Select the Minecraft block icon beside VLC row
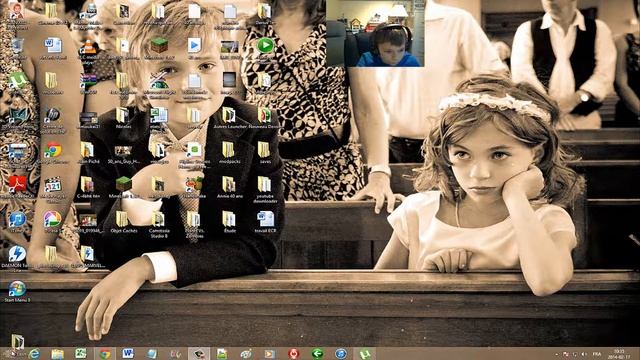The height and width of the screenshot is (360, 640). [159, 45]
